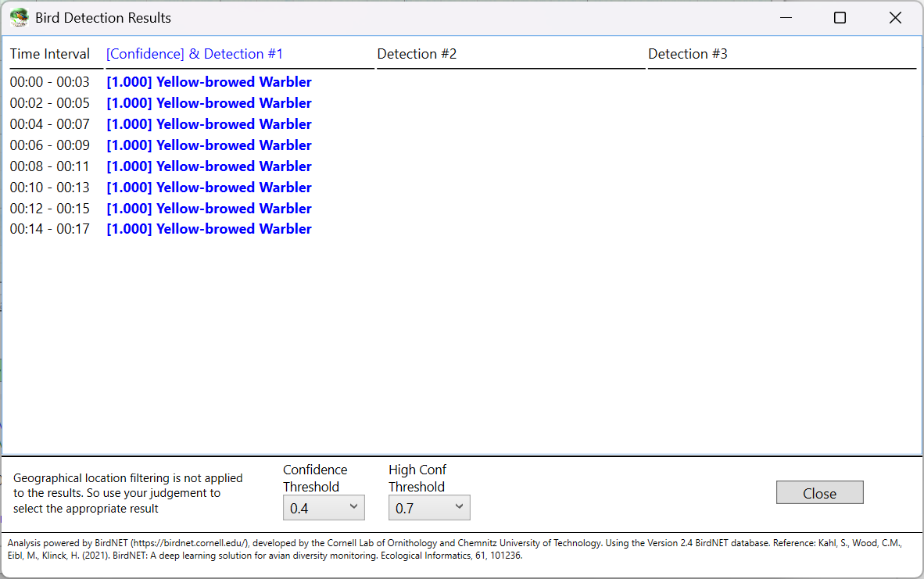Click time interval 00:02 - 00:05
The width and height of the screenshot is (924, 579).
coord(49,103)
